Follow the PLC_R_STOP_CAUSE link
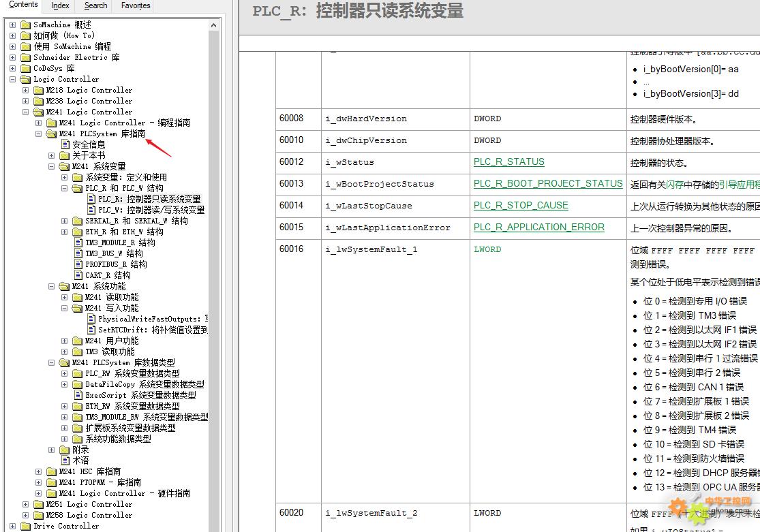Image resolution: width=760 pixels, height=532 pixels. 521,206
